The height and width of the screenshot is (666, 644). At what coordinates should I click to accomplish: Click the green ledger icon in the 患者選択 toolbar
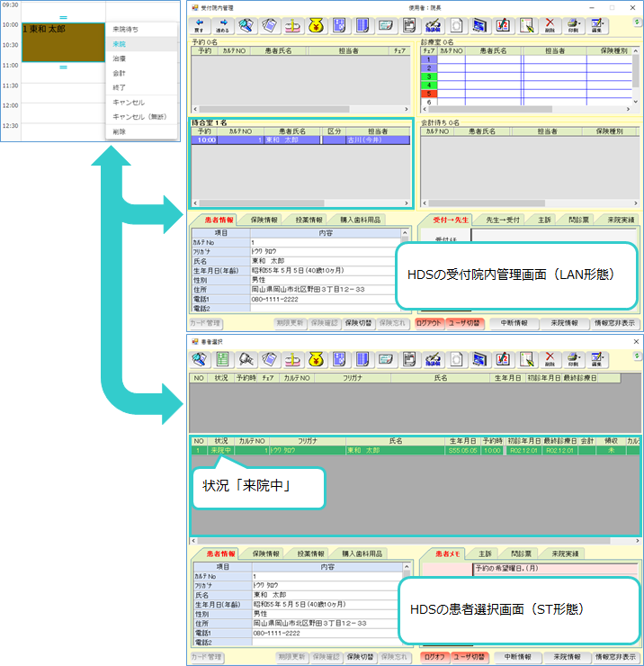pos(222,360)
